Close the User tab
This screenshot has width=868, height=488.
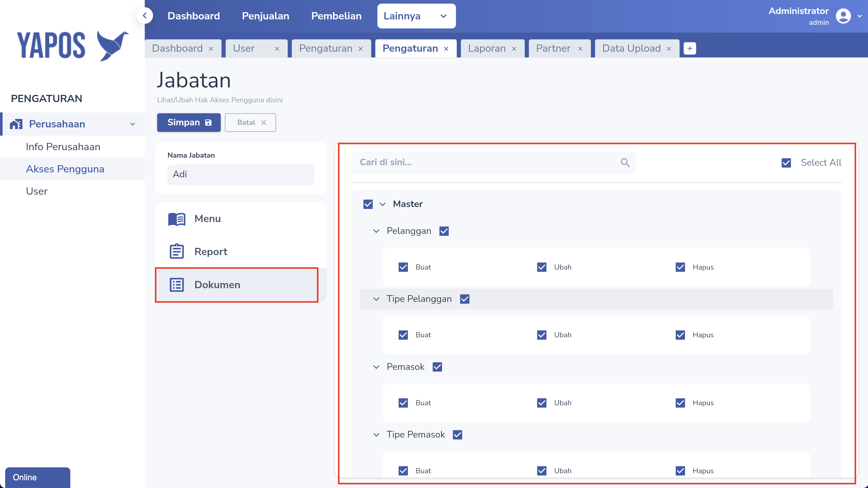click(x=277, y=49)
